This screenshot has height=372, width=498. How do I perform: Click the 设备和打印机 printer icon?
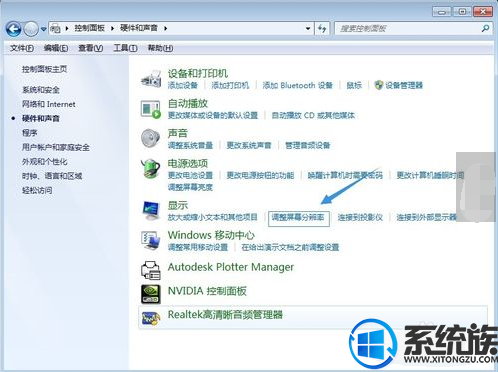click(x=151, y=79)
